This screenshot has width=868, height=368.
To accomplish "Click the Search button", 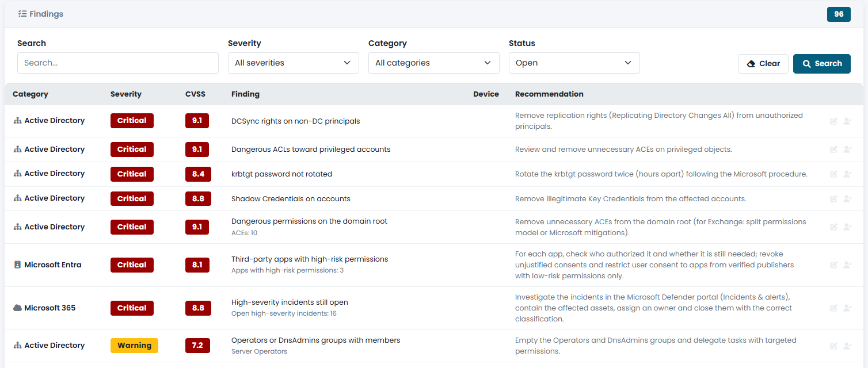I will (822, 64).
